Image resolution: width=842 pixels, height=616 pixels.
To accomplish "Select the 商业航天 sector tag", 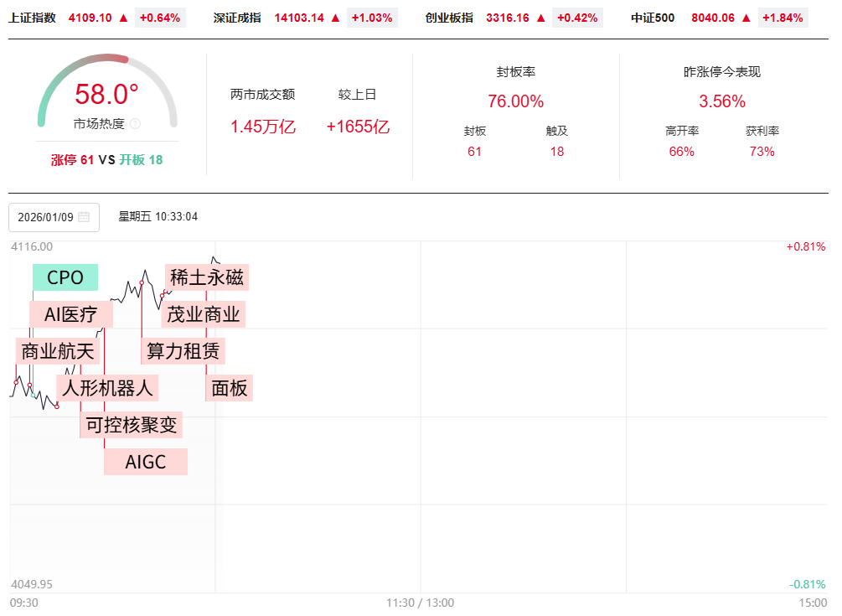I will point(58,352).
